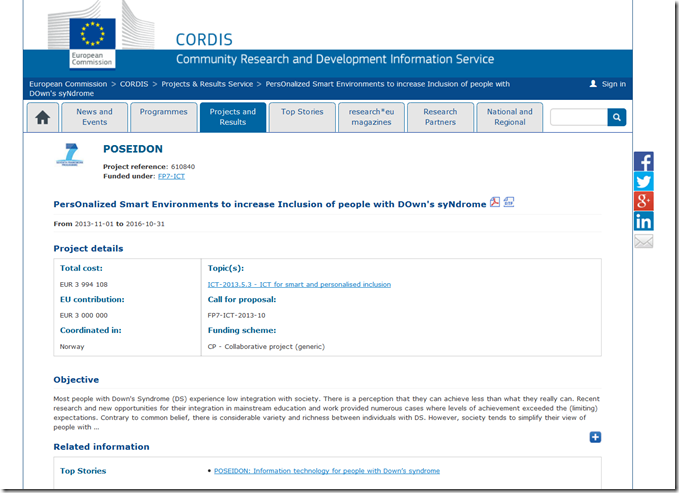Select project reference 610840
This screenshot has height=493, width=679.
pyautogui.click(x=183, y=167)
